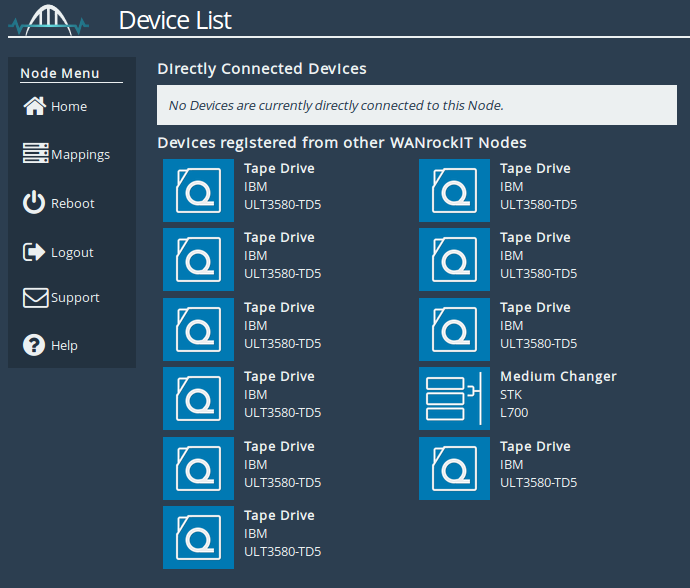The height and width of the screenshot is (588, 690).
Task: Choose the Logout menu label
Action: [x=72, y=253]
